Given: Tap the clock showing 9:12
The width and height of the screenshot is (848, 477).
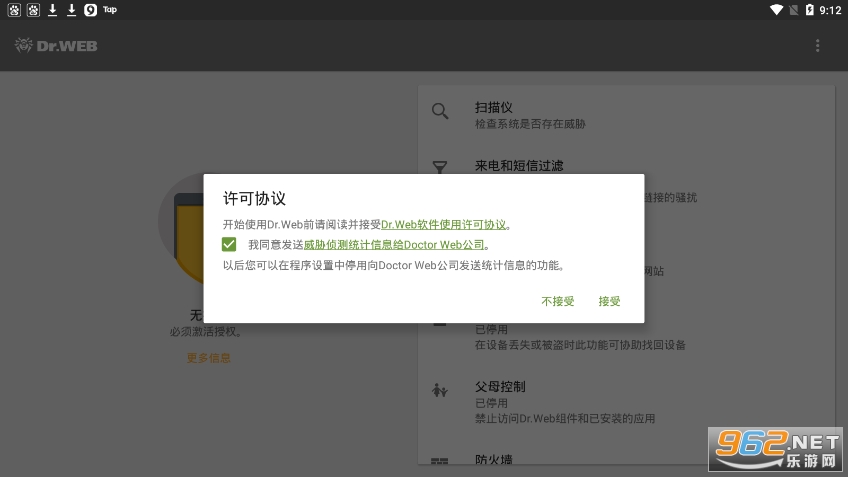Looking at the screenshot, I should click(830, 10).
